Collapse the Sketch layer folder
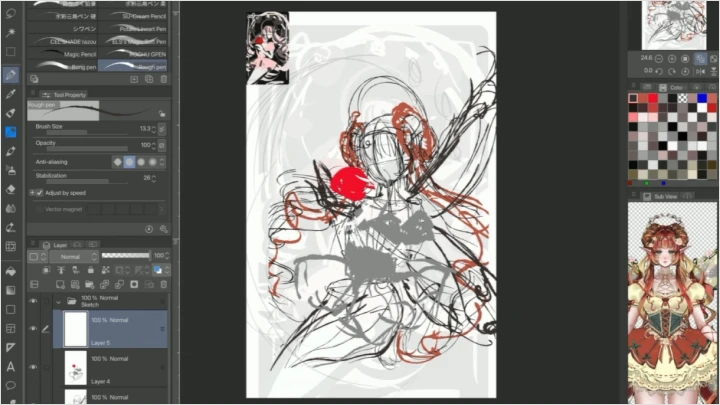 58,300
